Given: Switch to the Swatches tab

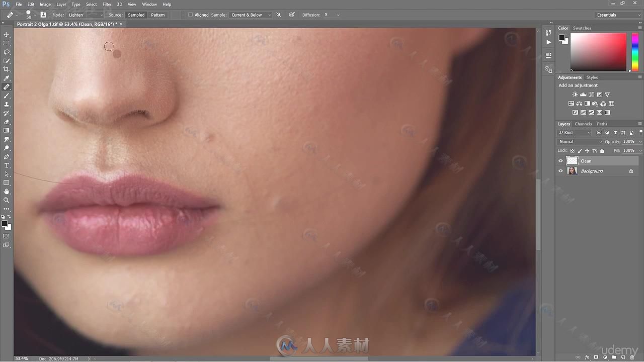Looking at the screenshot, I should pos(582,28).
